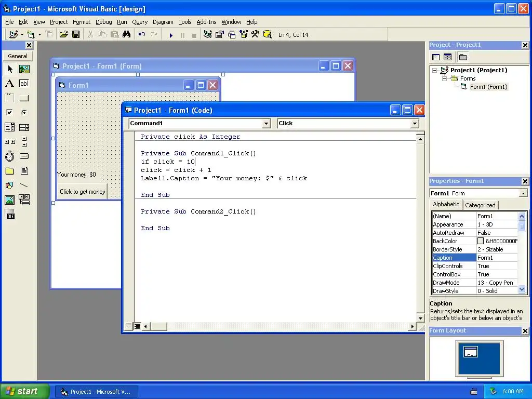The image size is (532, 399).
Task: Select the OptionButton tool in the toolbox
Action: tap(24, 112)
